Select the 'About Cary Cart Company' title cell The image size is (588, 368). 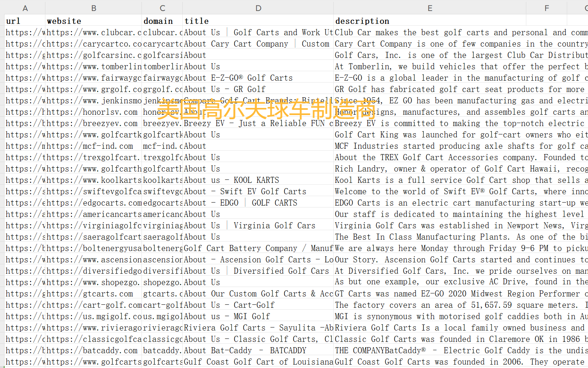[258, 44]
